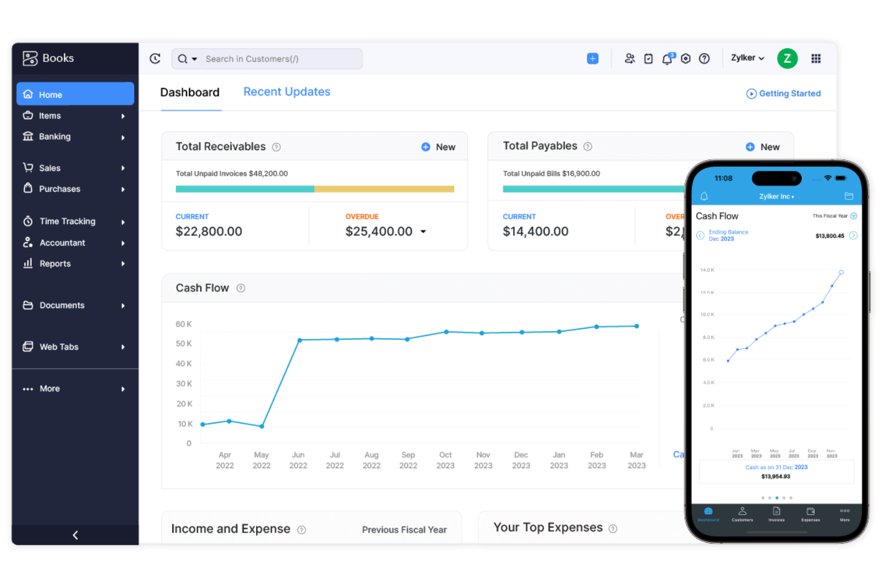Switch to the Dashboard tab
Image resolution: width=882 pixels, height=588 pixels.
tap(190, 92)
